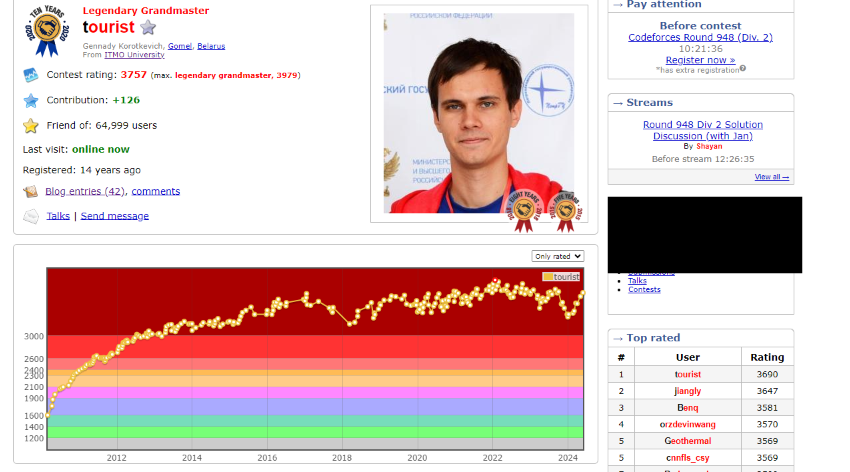Click the Five Years badge on photo

(x=565, y=211)
